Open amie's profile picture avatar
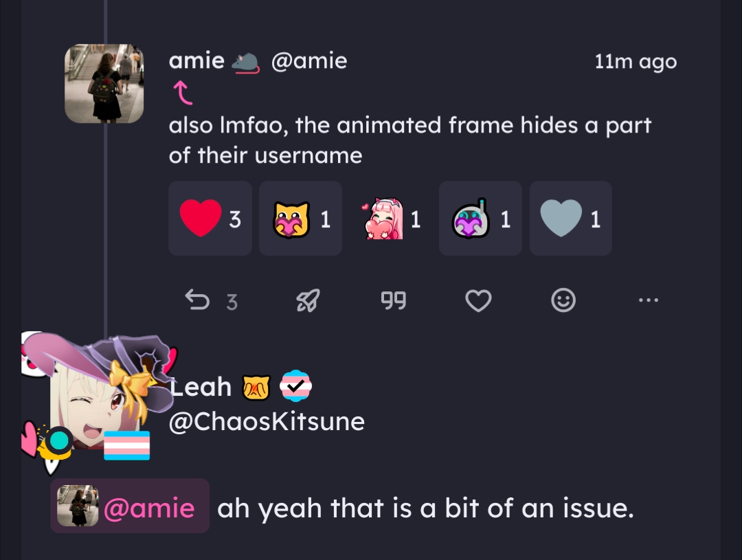 (104, 84)
